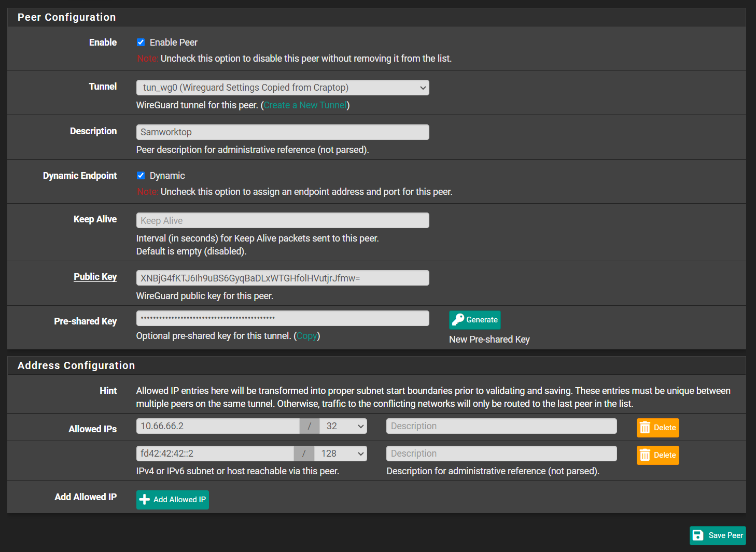Open the /128 prefix length dropdown

[x=341, y=454]
